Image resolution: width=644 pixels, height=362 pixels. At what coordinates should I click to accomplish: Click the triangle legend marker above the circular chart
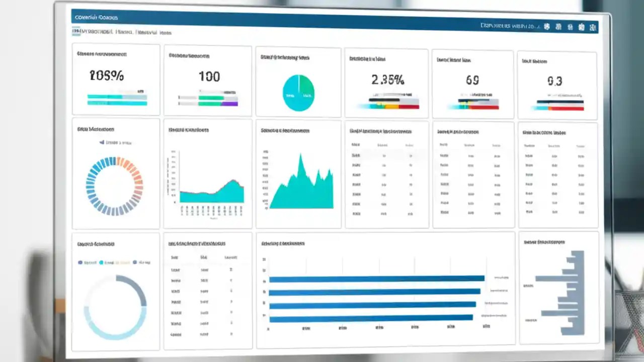(x=103, y=142)
